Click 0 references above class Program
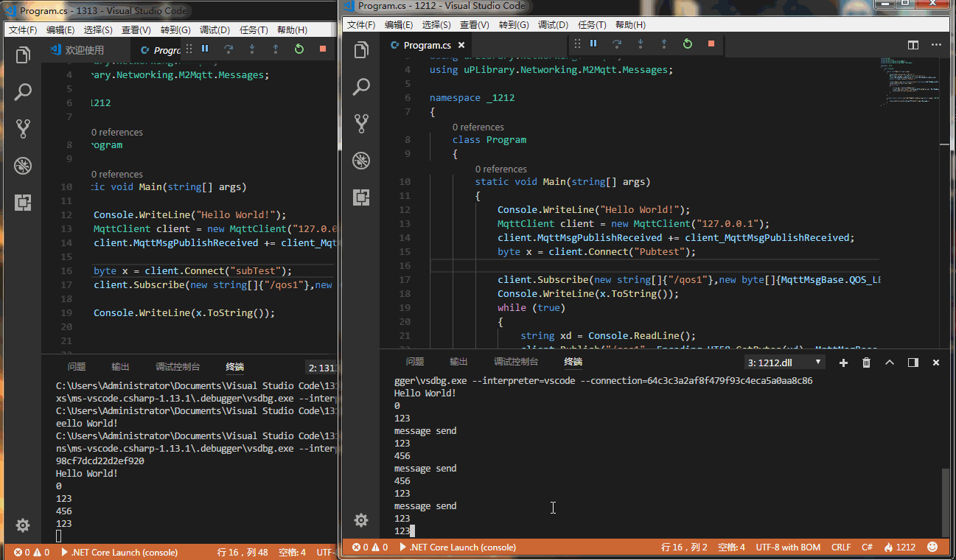This screenshot has width=956, height=560. coord(478,127)
